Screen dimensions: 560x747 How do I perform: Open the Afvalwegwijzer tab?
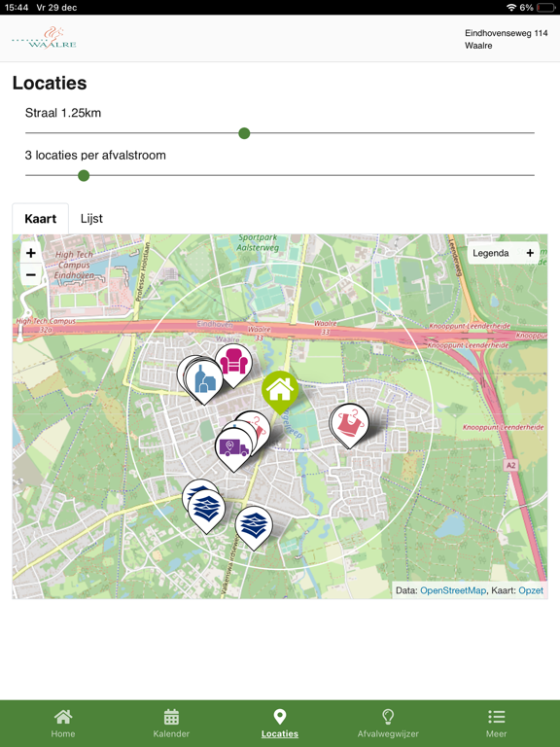pos(388,724)
